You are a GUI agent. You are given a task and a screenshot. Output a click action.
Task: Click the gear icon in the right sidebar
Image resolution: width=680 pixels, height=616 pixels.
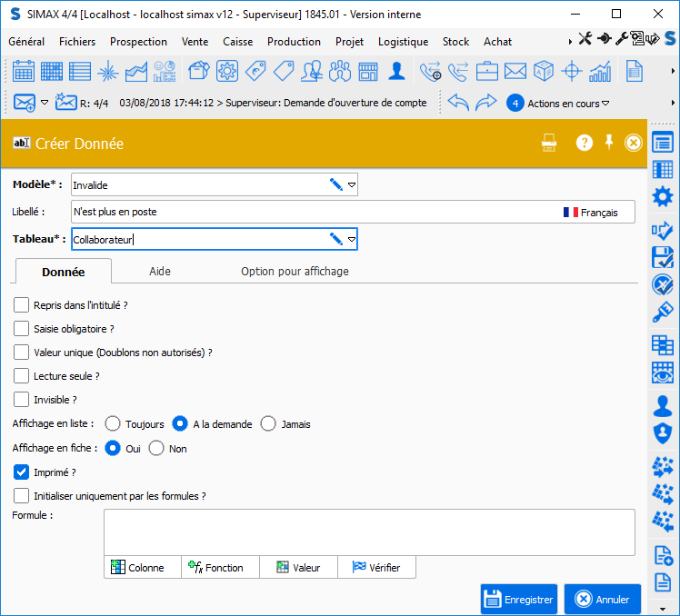pos(663,196)
